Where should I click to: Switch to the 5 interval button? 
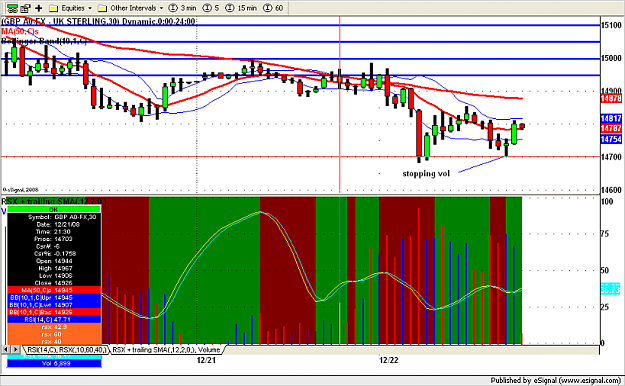[x=211, y=8]
